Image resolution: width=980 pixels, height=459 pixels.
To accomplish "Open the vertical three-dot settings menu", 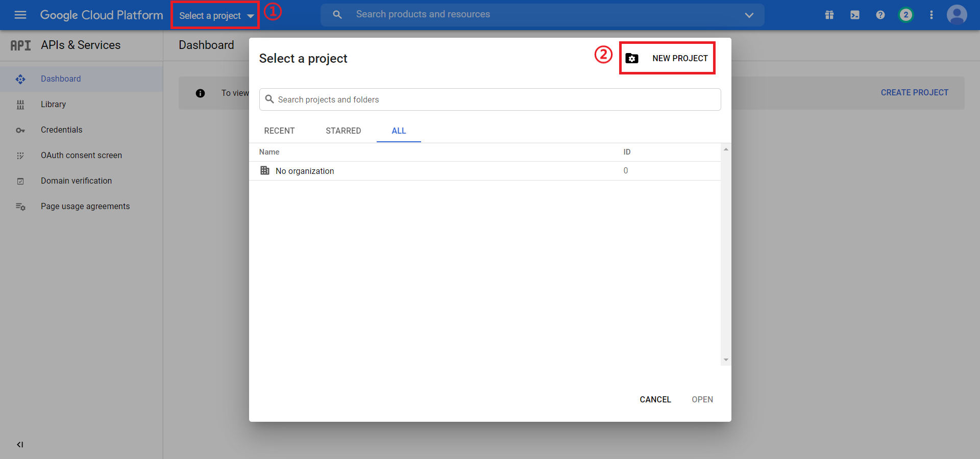I will click(932, 15).
